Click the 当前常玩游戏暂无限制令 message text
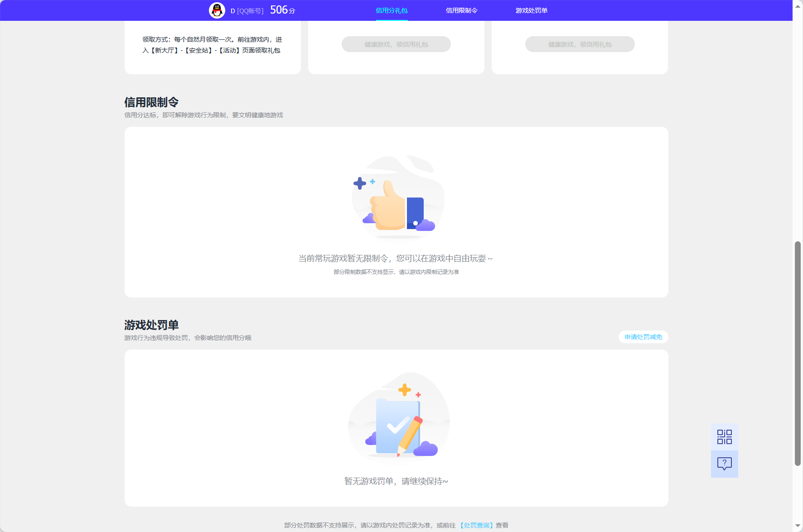The height and width of the screenshot is (532, 803). tap(395, 259)
